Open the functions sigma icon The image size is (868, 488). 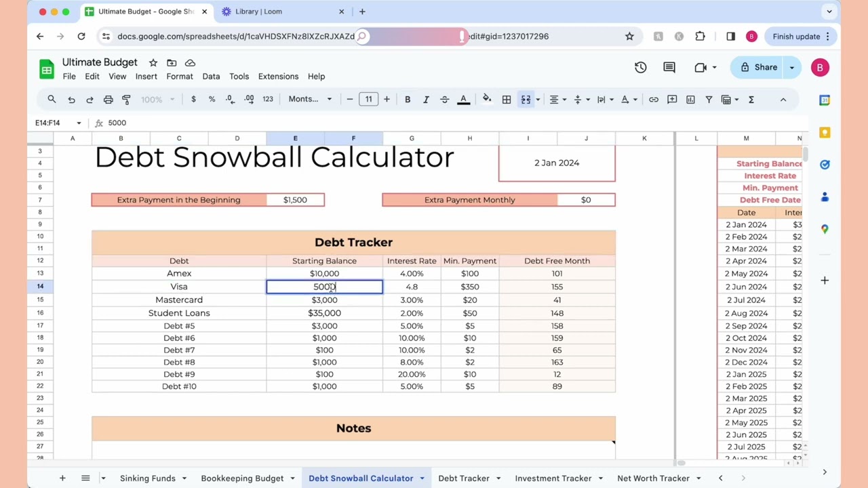[751, 100]
